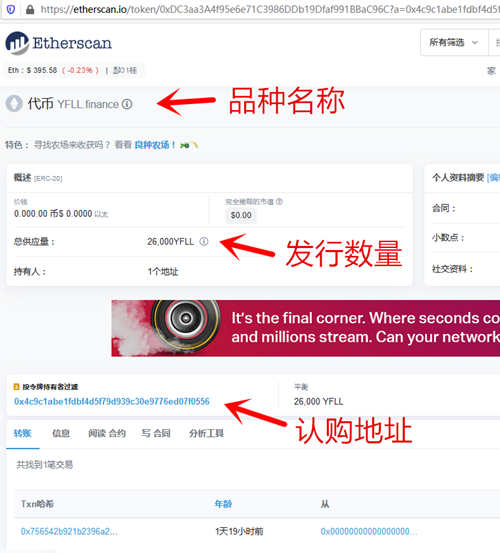Click the etherscan.io URL address field
Image resolution: width=500 pixels, height=553 pixels.
268,9
